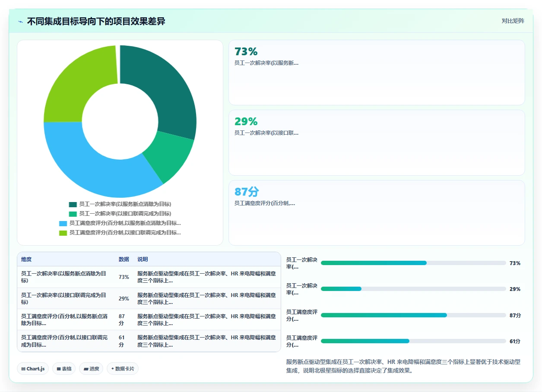Click the 维度 column header
Screen dimensions: 542x392
[26, 259]
